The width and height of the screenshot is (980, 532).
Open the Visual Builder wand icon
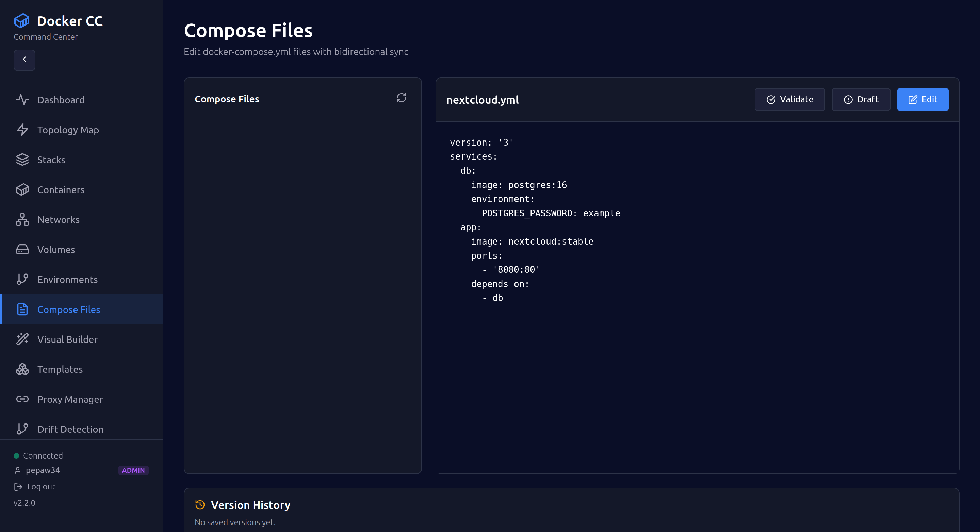[22, 339]
